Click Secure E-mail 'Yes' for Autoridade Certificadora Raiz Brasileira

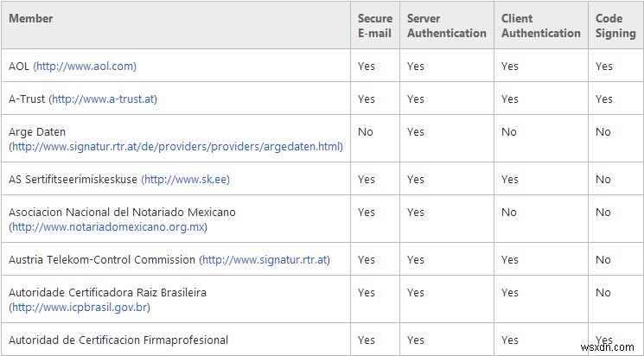pos(367,292)
